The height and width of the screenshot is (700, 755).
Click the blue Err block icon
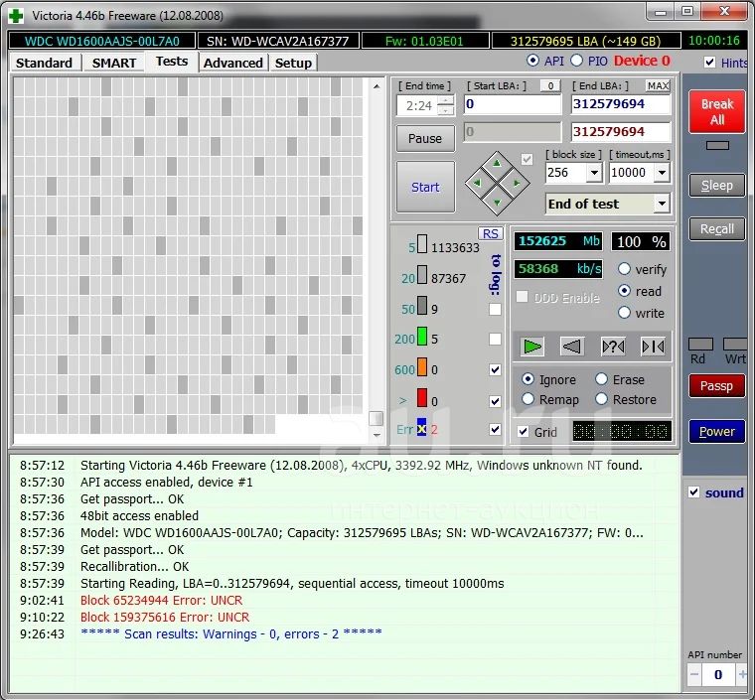pos(422,428)
